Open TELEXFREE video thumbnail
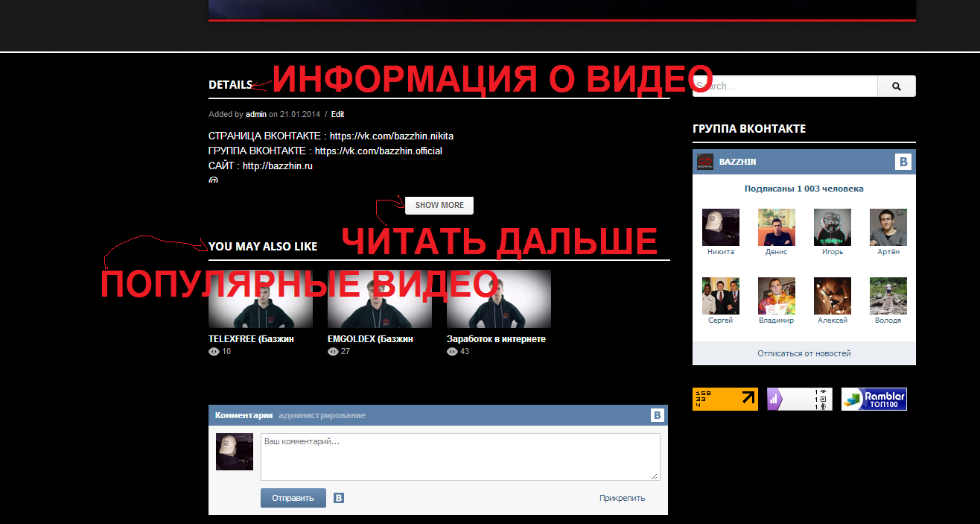The width and height of the screenshot is (980, 524). tap(261, 299)
